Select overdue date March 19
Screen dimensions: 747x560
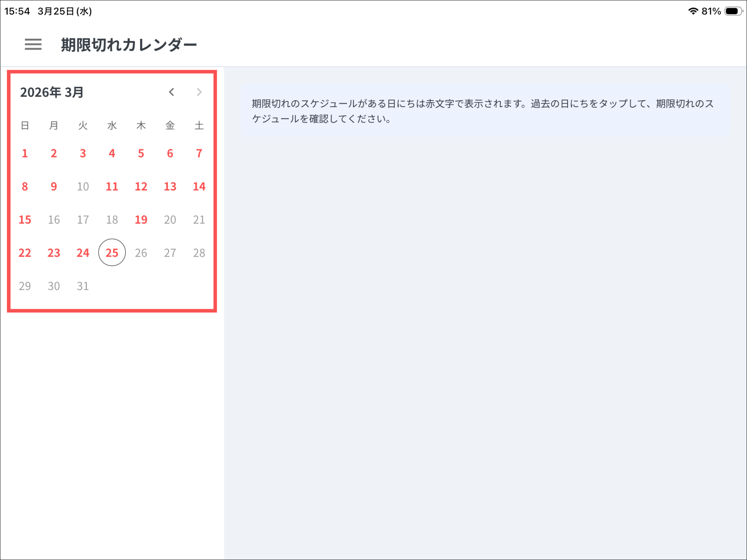click(x=141, y=220)
